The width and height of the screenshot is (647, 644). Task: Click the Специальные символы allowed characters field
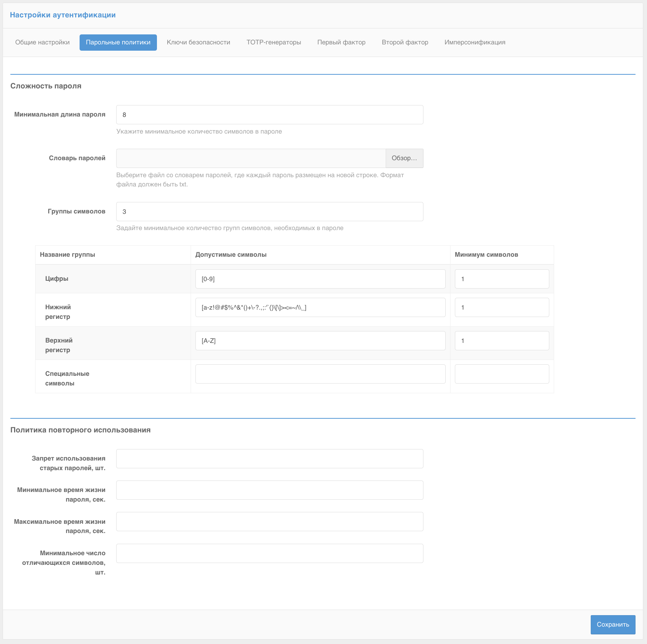click(x=321, y=374)
